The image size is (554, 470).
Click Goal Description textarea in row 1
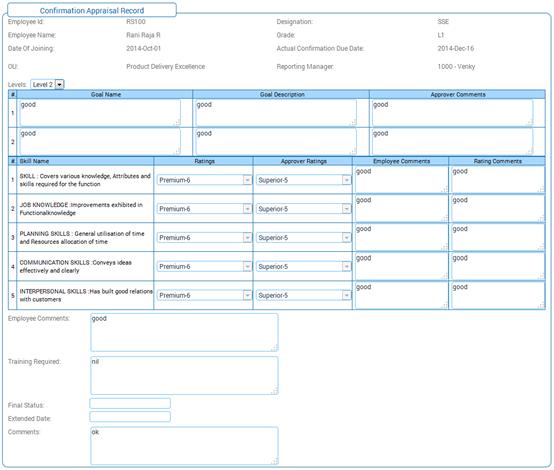click(276, 113)
